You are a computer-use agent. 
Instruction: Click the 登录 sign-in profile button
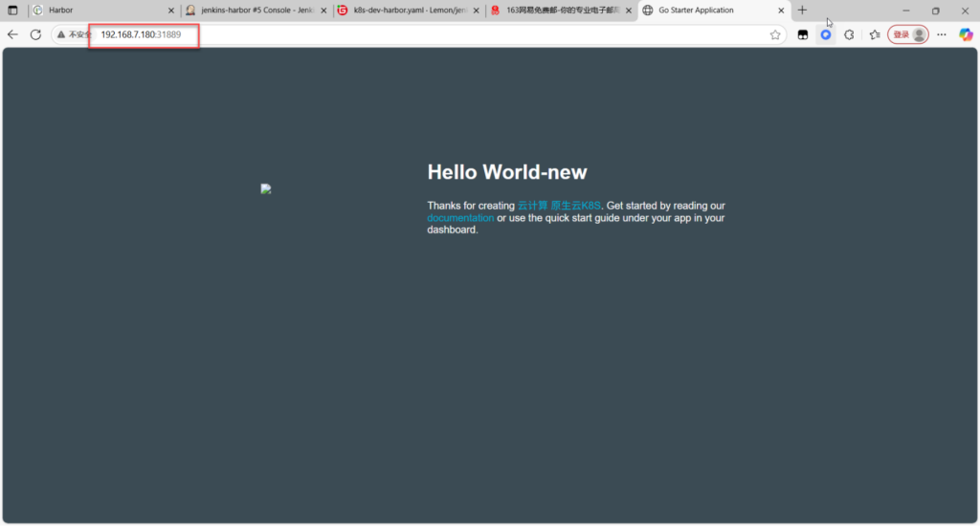click(x=907, y=34)
